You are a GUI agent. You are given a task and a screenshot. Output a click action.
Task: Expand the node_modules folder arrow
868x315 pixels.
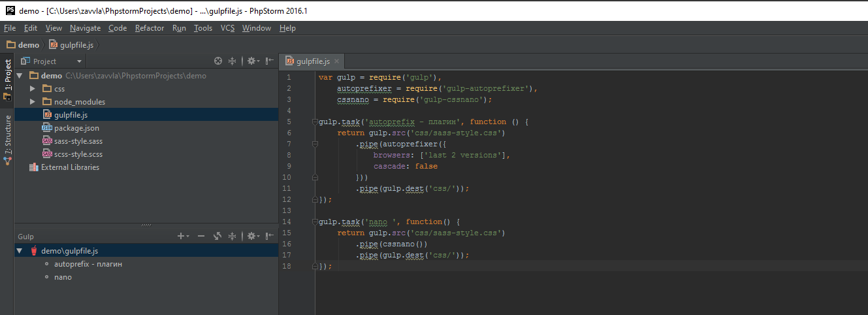click(x=33, y=102)
